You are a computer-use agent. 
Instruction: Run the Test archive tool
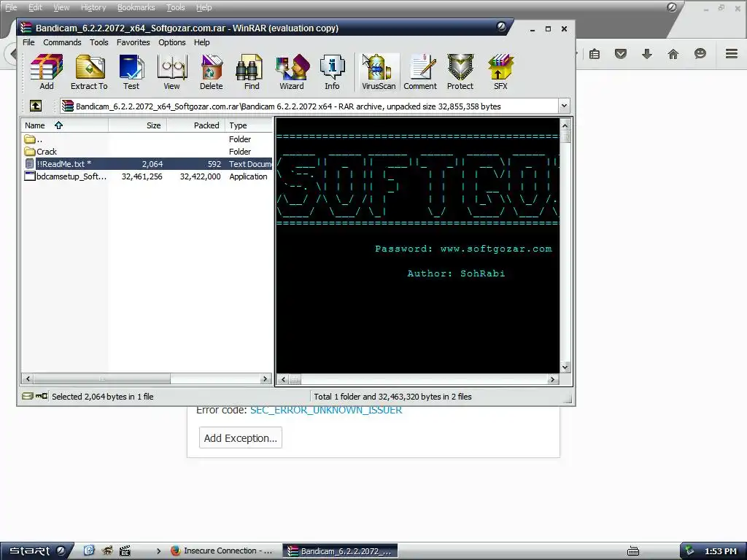(131, 72)
